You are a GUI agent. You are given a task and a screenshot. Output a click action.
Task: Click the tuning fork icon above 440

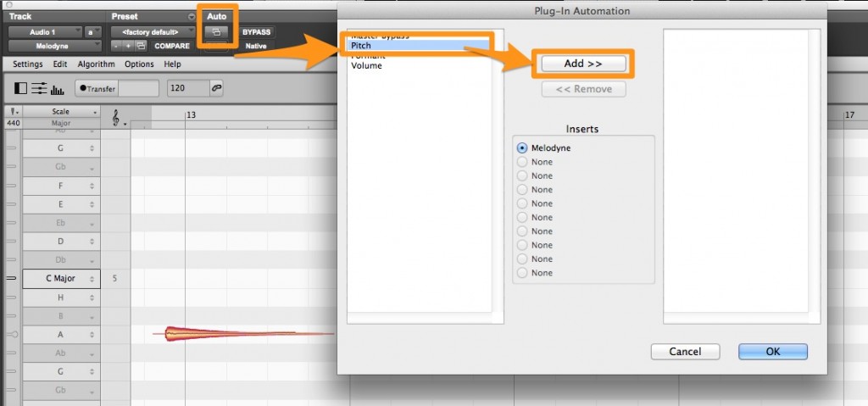click(14, 111)
